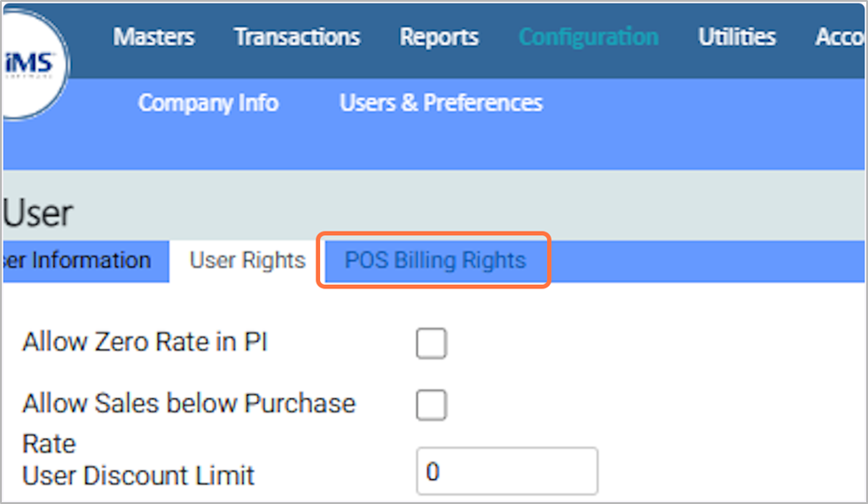Image resolution: width=868 pixels, height=504 pixels.
Task: Click empty tab strip right of POS Billing Rights
Action: pos(709,261)
